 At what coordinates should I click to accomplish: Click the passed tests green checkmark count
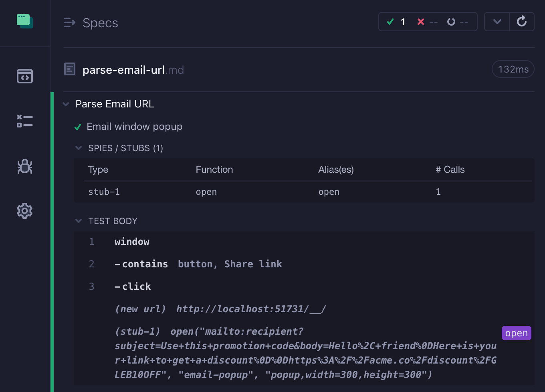tap(396, 22)
